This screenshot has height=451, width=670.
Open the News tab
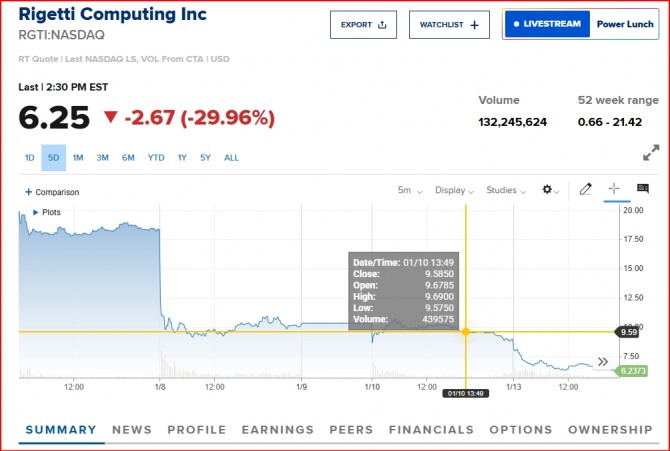(x=132, y=430)
